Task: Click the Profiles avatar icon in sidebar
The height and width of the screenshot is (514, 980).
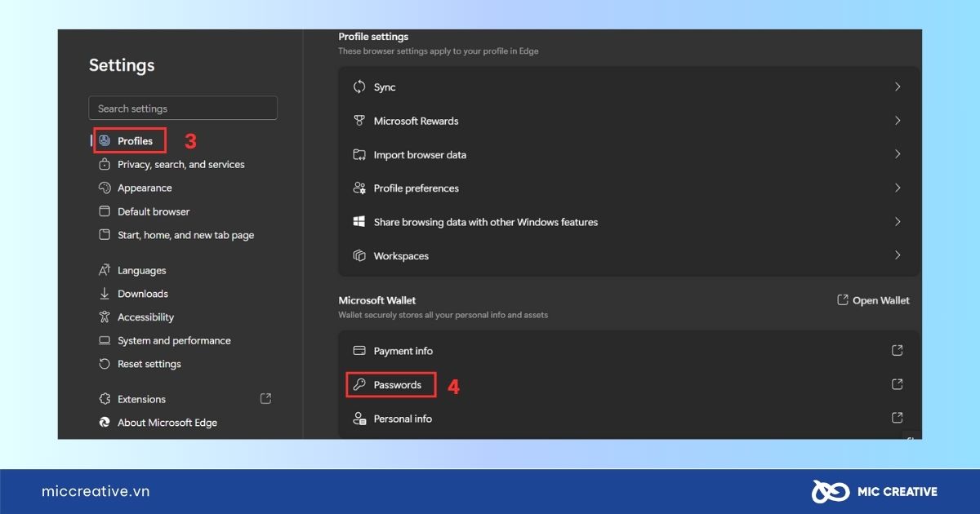Action: point(105,140)
